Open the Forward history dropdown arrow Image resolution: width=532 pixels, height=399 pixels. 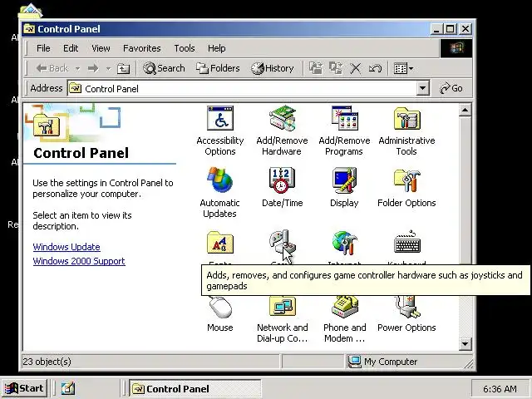click(x=108, y=68)
